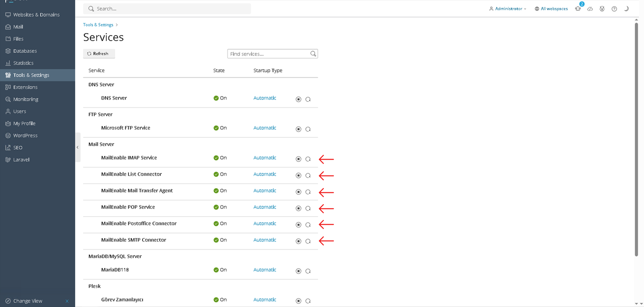Viewport: 644px width, 307px height.
Task: Sort by Service column header
Action: click(97, 70)
